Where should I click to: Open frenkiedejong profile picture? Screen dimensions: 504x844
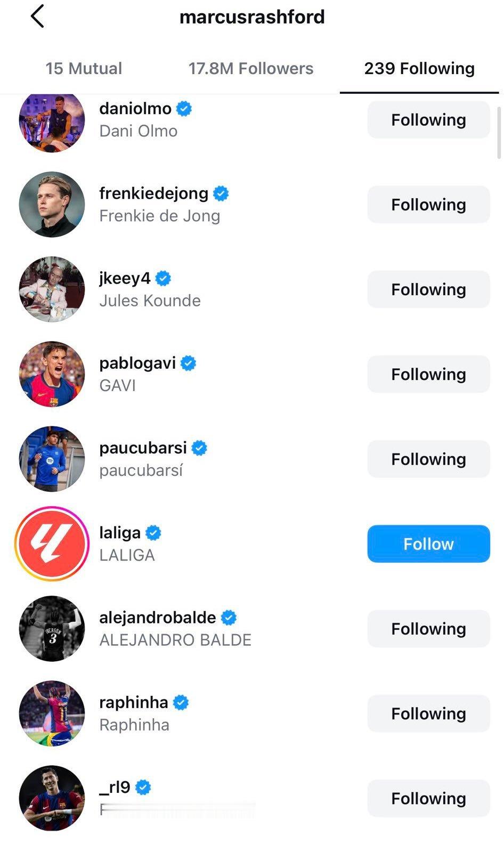click(52, 204)
